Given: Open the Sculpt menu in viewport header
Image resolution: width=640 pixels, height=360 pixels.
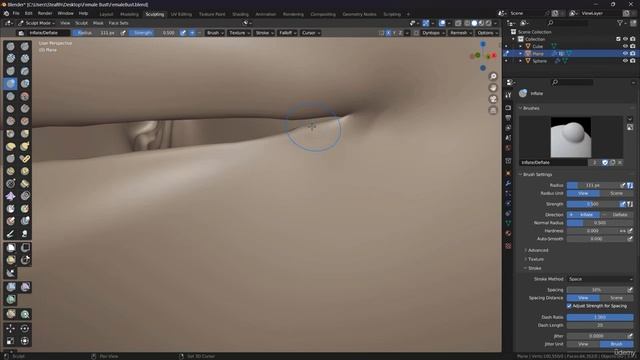Looking at the screenshot, I should (x=81, y=23).
